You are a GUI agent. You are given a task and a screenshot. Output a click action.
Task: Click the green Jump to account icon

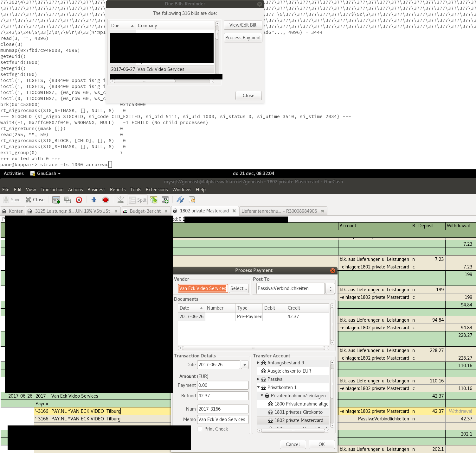[154, 200]
